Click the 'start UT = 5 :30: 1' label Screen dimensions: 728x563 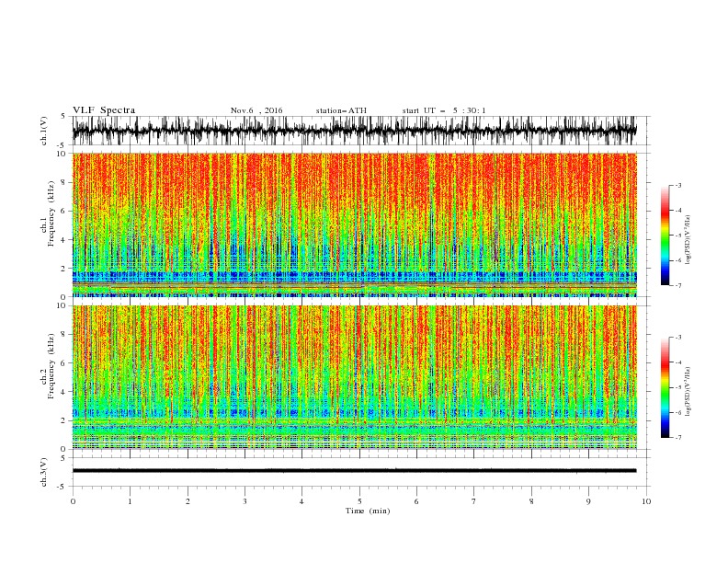(x=444, y=110)
